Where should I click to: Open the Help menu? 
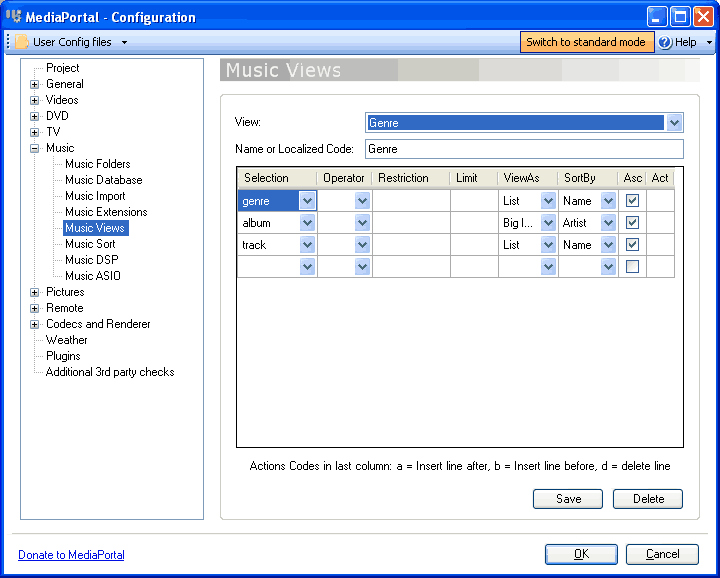(x=685, y=42)
